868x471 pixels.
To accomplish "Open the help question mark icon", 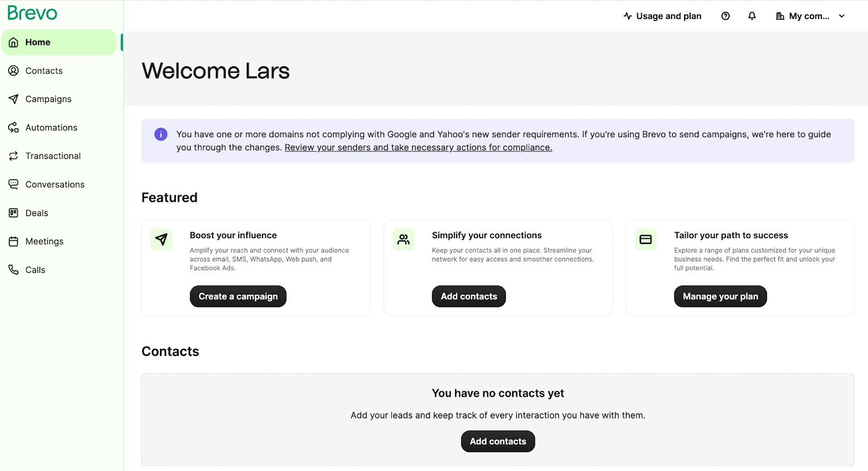I will (x=725, y=16).
